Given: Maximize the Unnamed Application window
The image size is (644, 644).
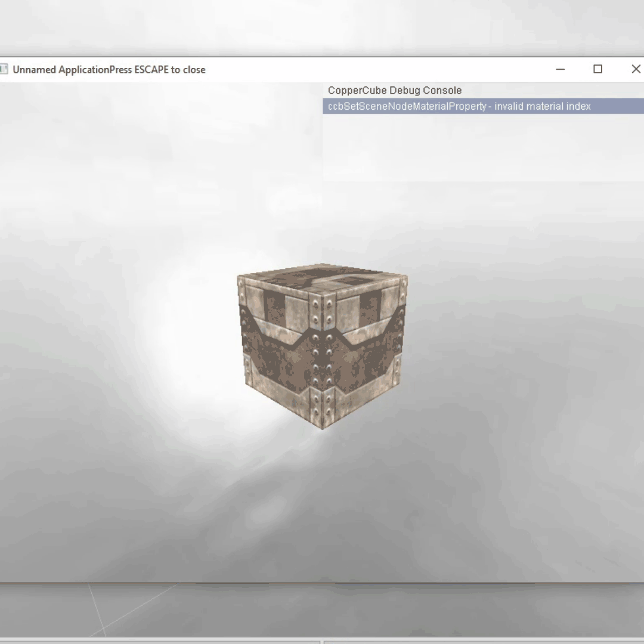Looking at the screenshot, I should point(598,69).
